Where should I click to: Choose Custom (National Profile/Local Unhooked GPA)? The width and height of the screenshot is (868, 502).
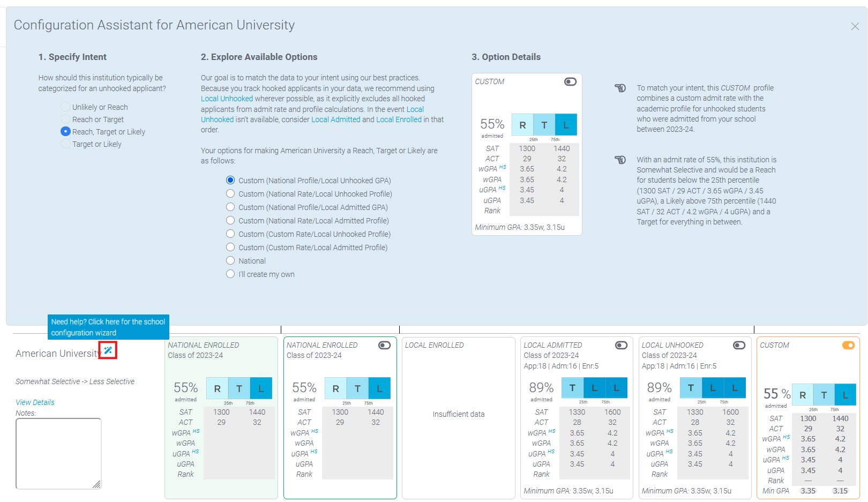click(x=230, y=180)
